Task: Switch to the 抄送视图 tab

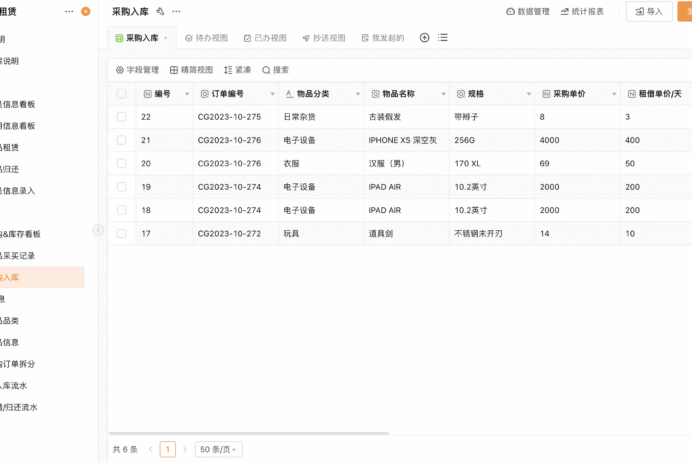Action: (324, 38)
